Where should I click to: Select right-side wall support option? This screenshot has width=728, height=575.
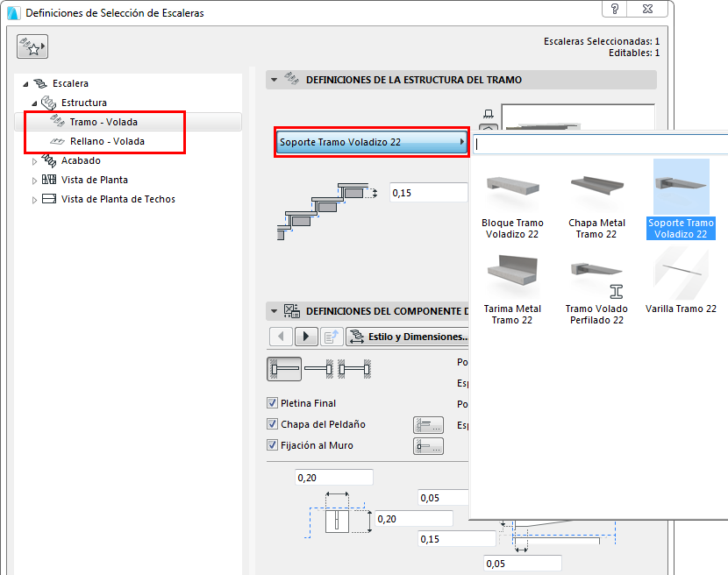click(x=319, y=369)
